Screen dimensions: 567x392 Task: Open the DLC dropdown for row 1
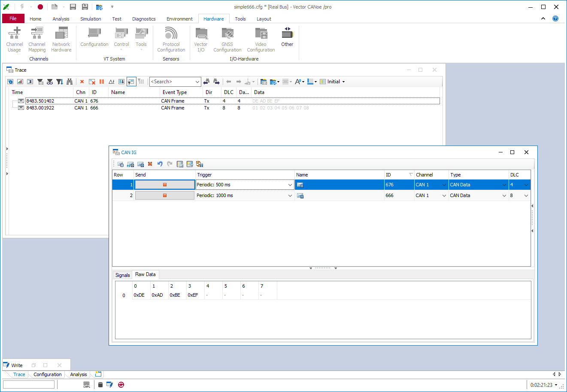[526, 185]
